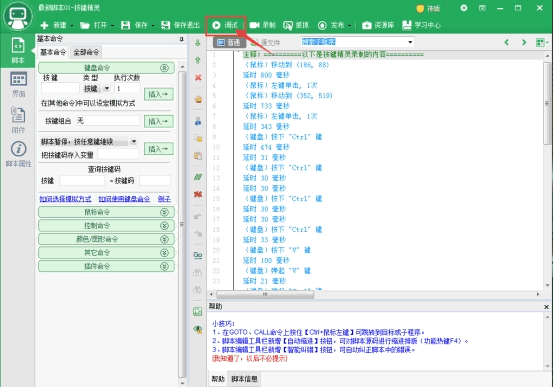This screenshot has width=554, height=387.
Task: Open the dropdown arrow next to 发布
Action: point(349,25)
